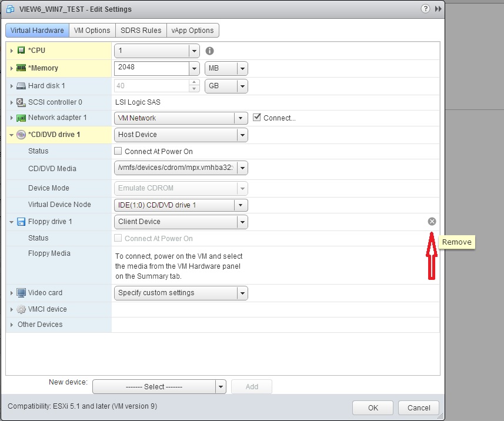Click the Hard disk 1 icon
The height and width of the screenshot is (421, 504).
pyautogui.click(x=21, y=86)
